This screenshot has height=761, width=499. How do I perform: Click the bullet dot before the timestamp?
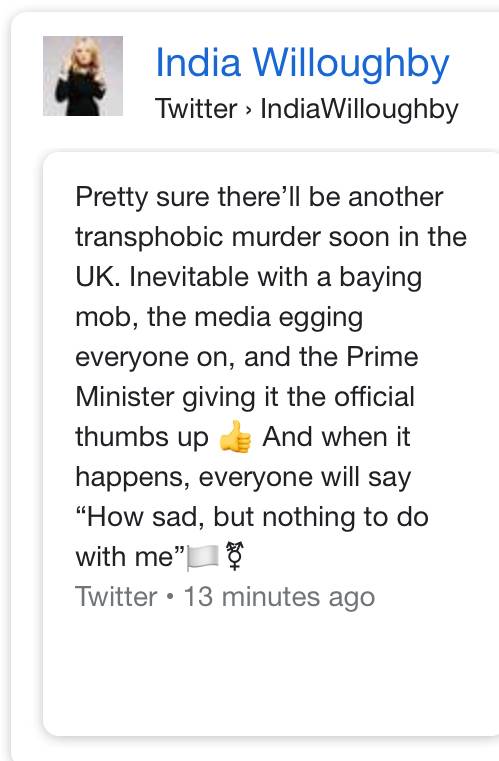(x=170, y=596)
